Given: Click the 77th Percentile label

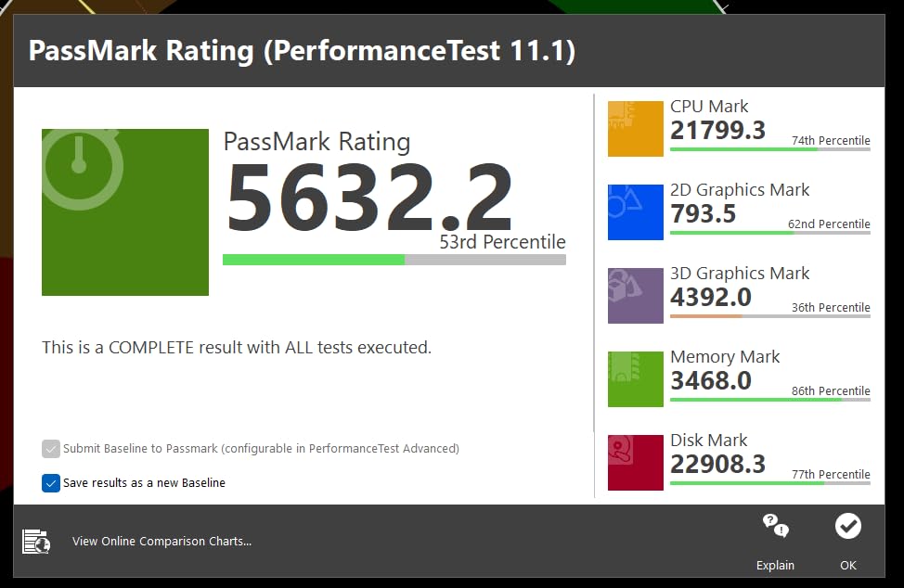Looking at the screenshot, I should coord(831,475).
